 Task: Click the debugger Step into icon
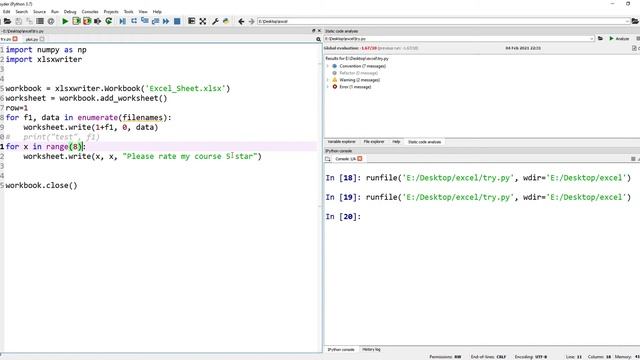coord(144,21)
